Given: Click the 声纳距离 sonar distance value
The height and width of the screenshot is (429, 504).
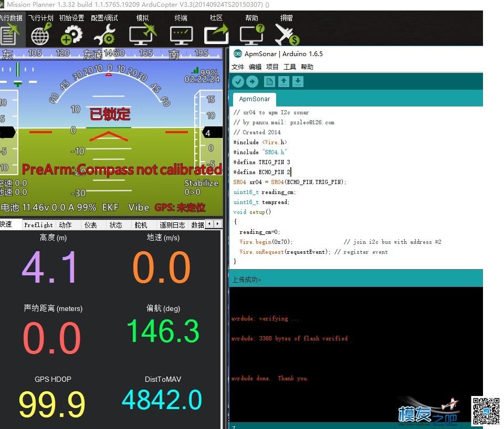Looking at the screenshot, I should (x=51, y=338).
